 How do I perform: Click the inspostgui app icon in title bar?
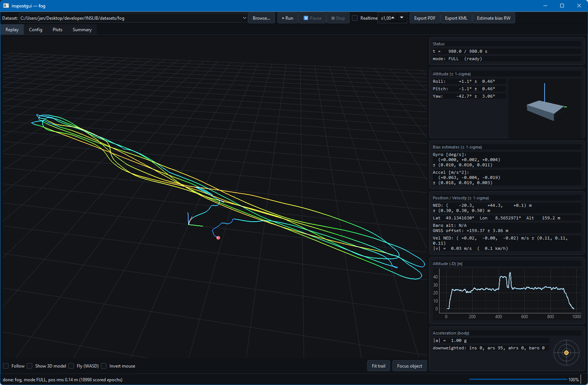[x=6, y=6]
